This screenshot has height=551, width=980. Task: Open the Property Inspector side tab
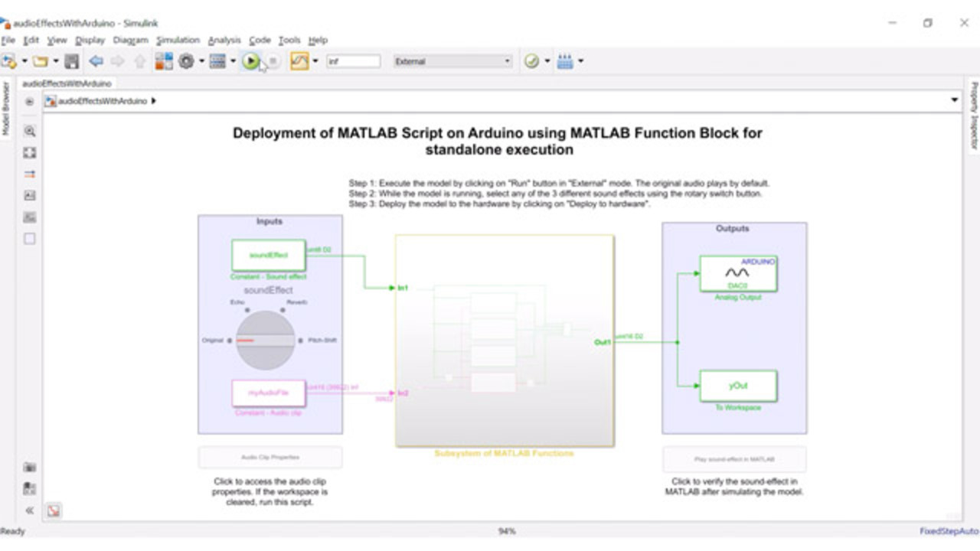pyautogui.click(x=975, y=115)
